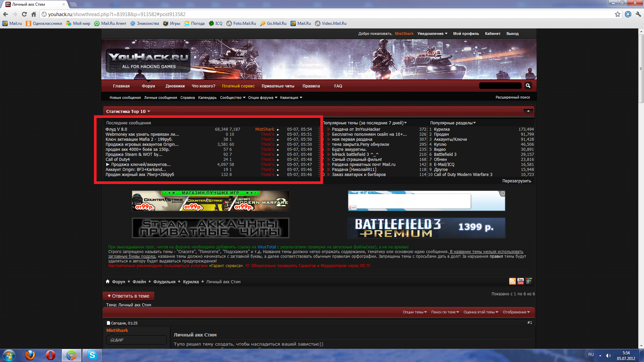This screenshot has height=362, width=644.
Task: Bookmark page with the star icon
Action: [618, 14]
